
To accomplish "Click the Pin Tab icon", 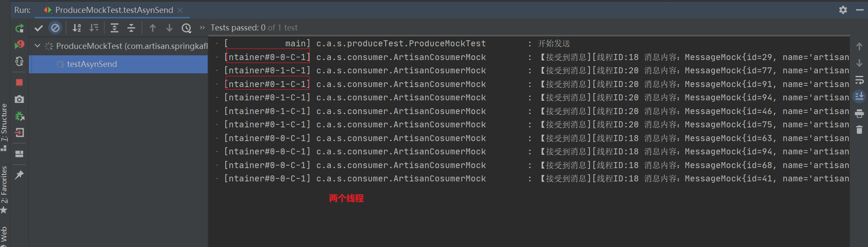I will click(x=19, y=175).
